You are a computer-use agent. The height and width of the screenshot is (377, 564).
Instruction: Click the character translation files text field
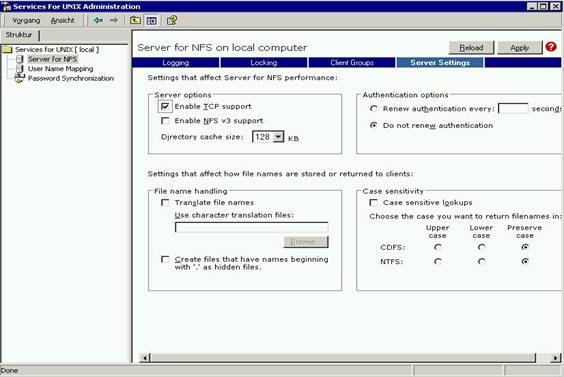pyautogui.click(x=251, y=227)
